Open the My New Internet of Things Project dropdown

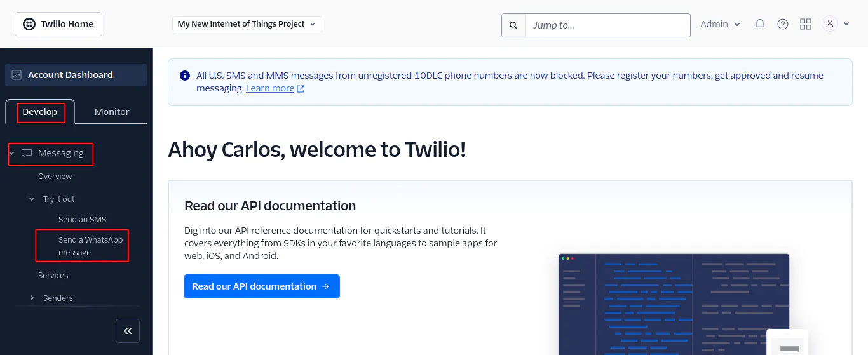[x=248, y=24]
